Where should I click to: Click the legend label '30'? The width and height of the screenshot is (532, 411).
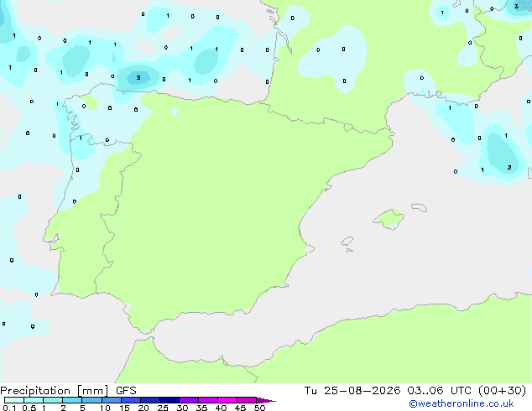[183, 408]
